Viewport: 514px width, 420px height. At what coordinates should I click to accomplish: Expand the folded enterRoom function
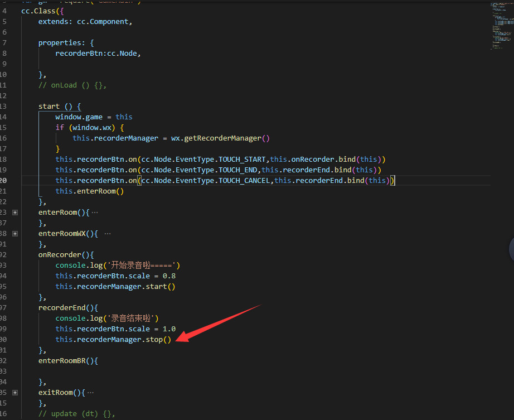pos(15,213)
